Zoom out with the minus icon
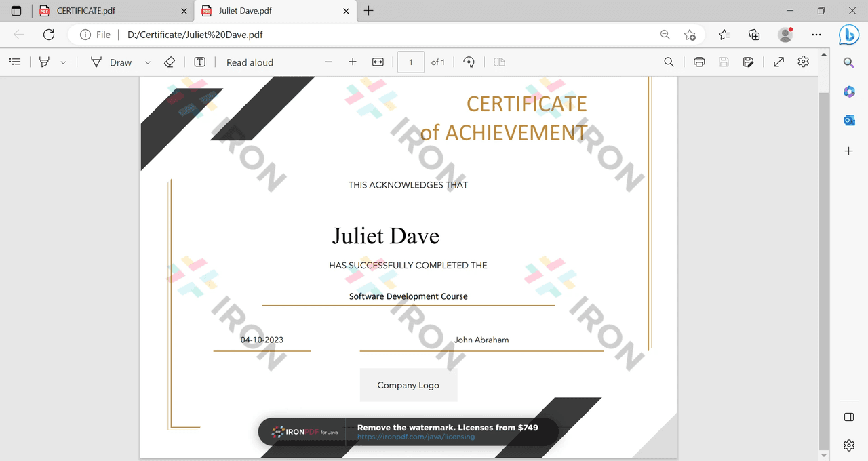 click(329, 62)
